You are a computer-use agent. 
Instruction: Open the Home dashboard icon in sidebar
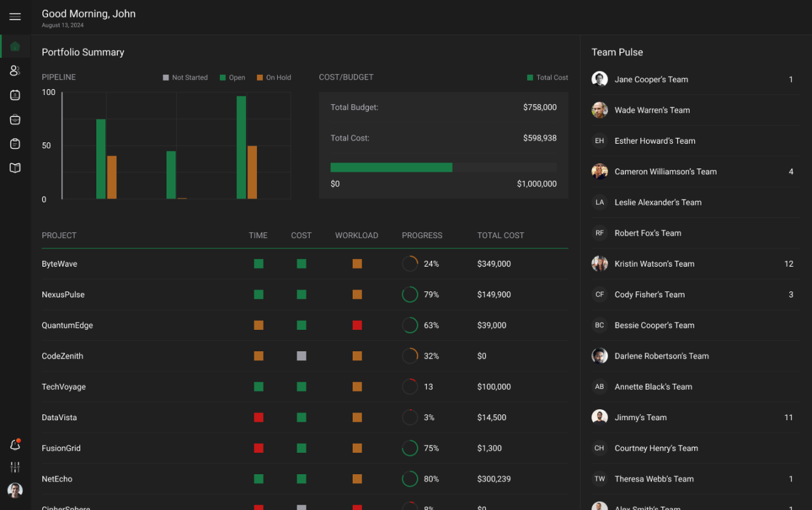(15, 46)
